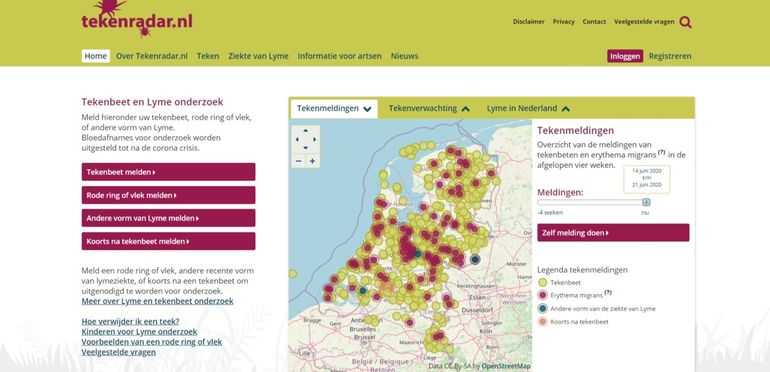770x372 pixels.
Task: Open Voorbeelden van een rode ring link
Action: [x=152, y=342]
